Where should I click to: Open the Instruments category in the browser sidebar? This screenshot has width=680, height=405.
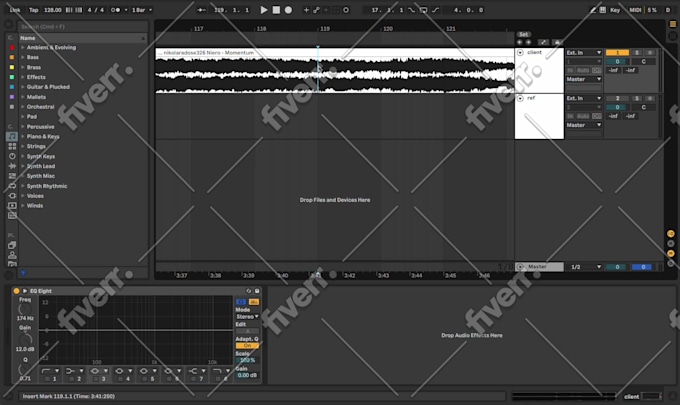pyautogui.click(x=12, y=156)
